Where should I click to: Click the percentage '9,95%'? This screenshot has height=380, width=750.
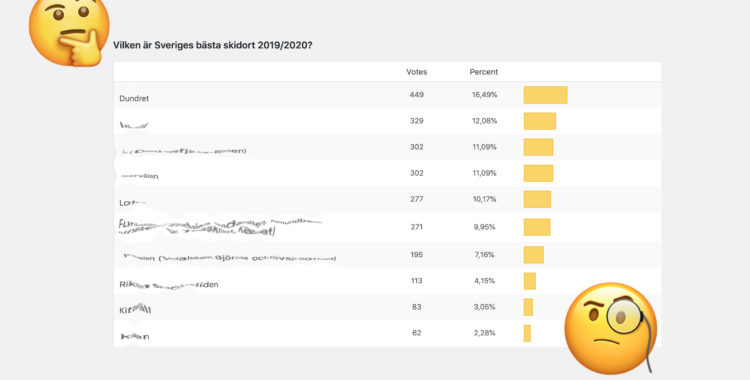(x=485, y=227)
